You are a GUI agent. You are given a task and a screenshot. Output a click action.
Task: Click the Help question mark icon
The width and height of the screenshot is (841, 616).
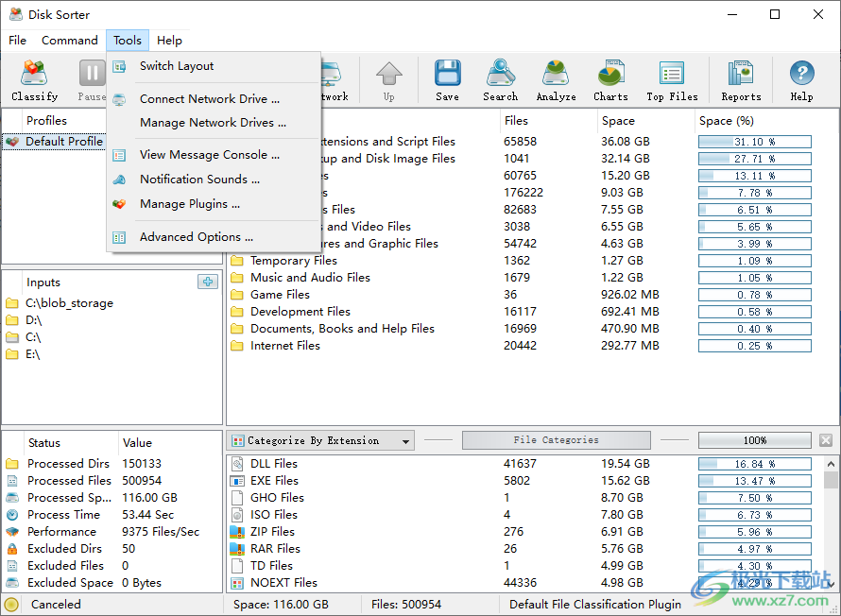(801, 74)
